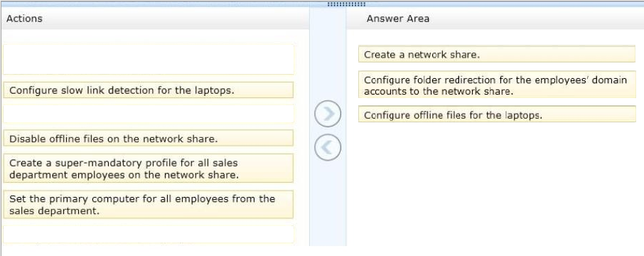The image size is (644, 256).
Task: Select the 'Configure folder redirection' answer item
Action: pyautogui.click(x=497, y=85)
